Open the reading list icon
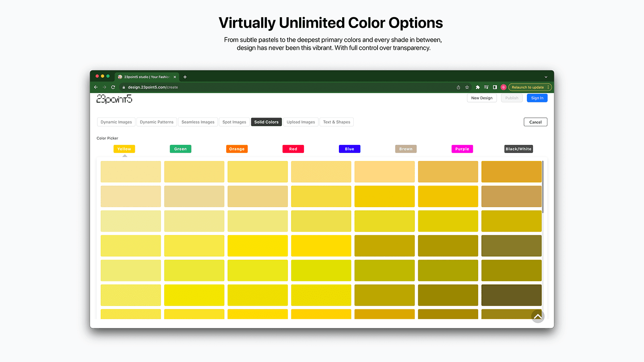This screenshot has width=644, height=362. click(x=486, y=87)
